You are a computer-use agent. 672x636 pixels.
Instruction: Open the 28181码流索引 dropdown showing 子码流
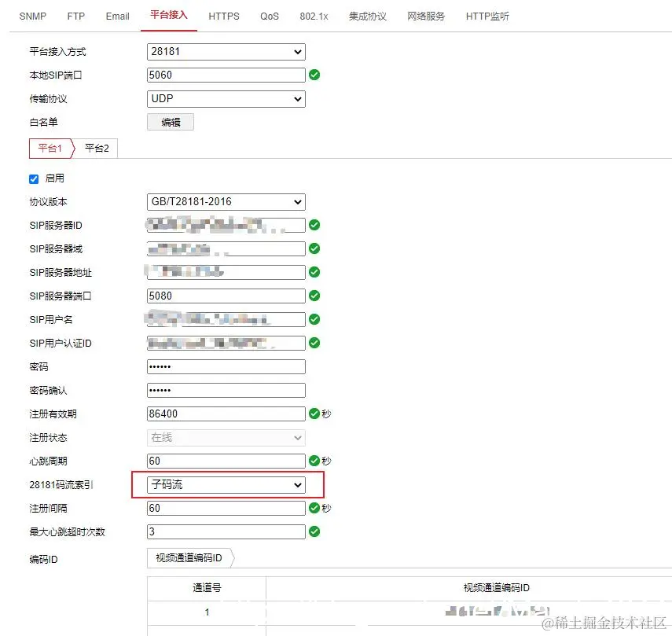[x=226, y=484]
